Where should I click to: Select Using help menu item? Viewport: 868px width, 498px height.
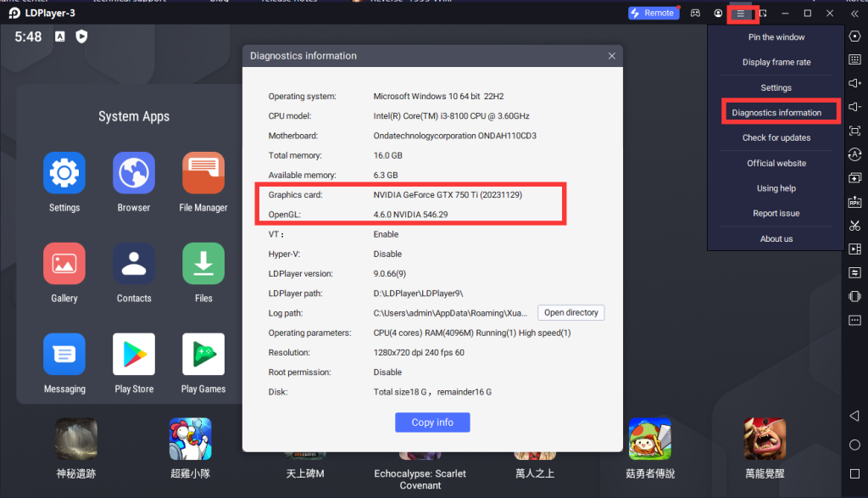pyautogui.click(x=776, y=188)
